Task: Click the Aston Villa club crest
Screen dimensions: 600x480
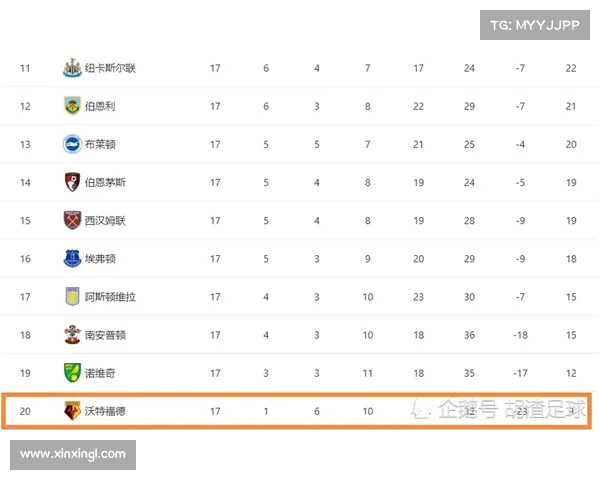Action: click(72, 297)
